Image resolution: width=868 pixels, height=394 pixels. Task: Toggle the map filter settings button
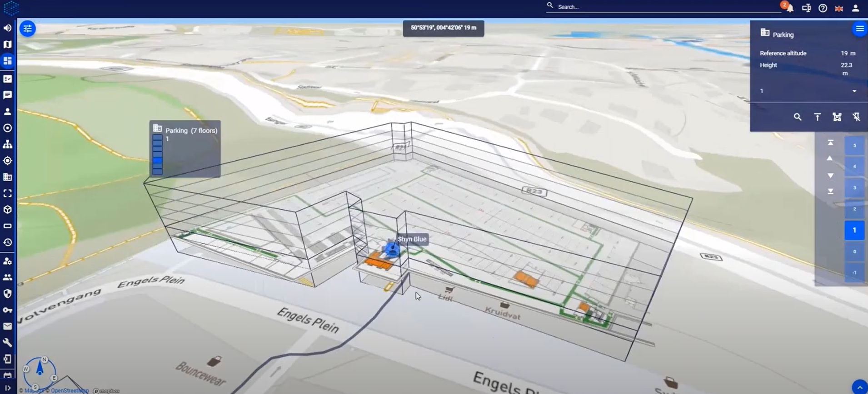[x=28, y=29]
